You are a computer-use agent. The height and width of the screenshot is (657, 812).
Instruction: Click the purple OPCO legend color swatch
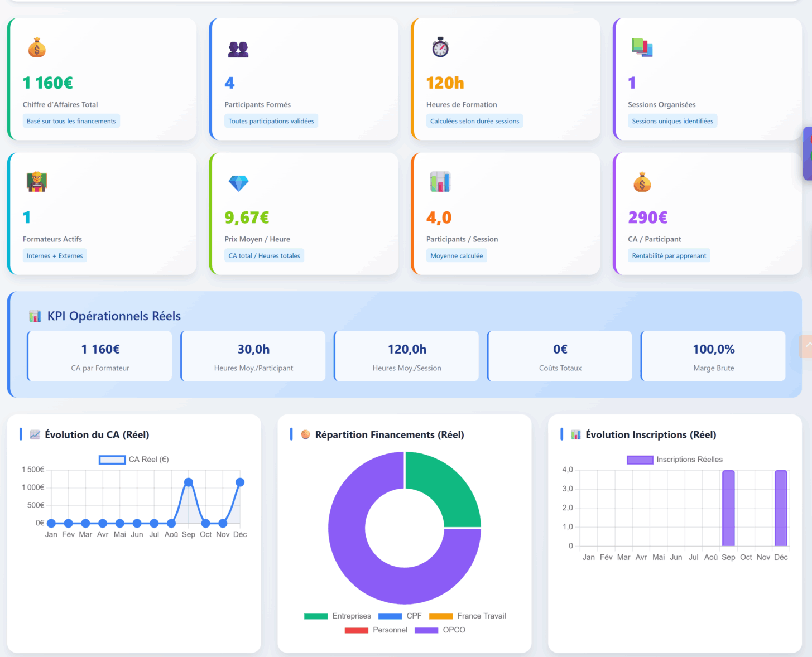(x=426, y=630)
